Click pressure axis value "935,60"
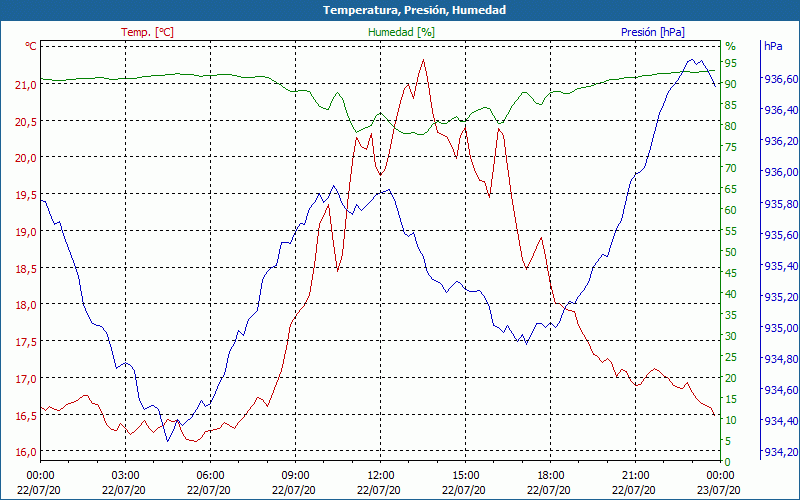Screen dimensions: 800x500 click(x=780, y=235)
